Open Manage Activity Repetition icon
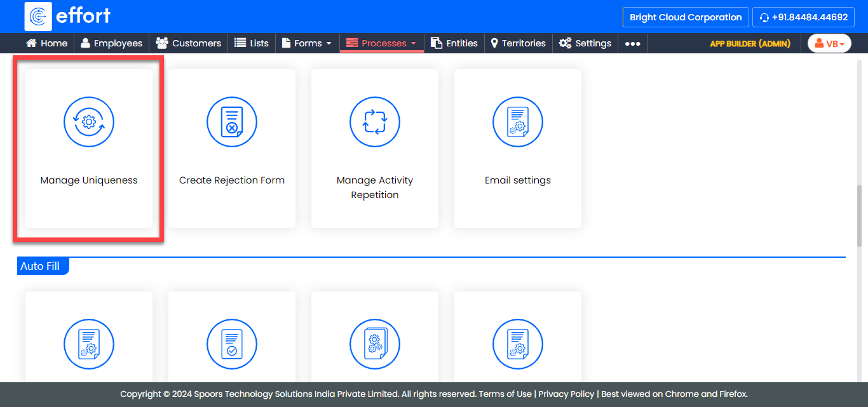 click(x=375, y=123)
